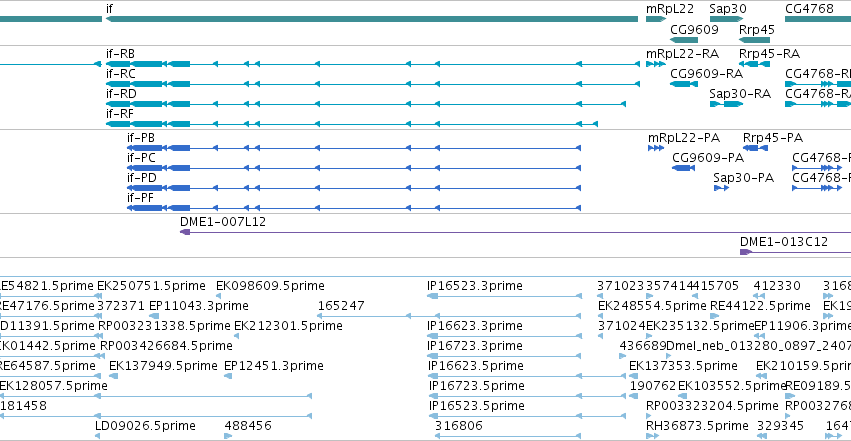Open protein if-PC

141,158
